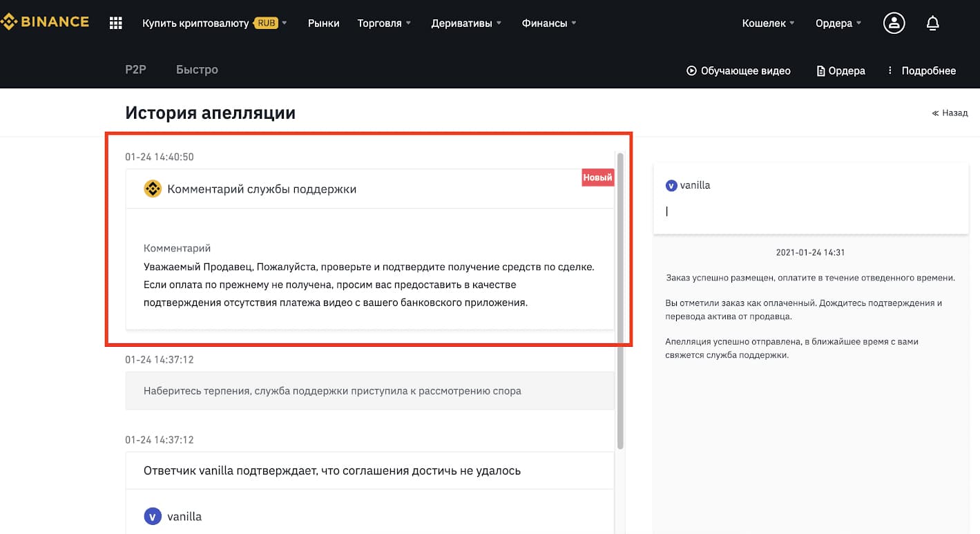The width and height of the screenshot is (980, 534).
Task: Switch to the P2P tab
Action: pos(135,70)
